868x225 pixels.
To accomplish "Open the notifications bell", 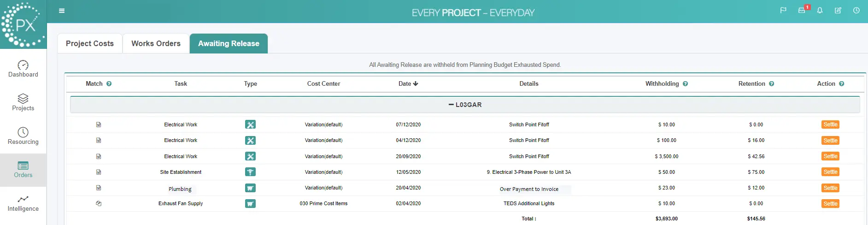I will coord(820,11).
